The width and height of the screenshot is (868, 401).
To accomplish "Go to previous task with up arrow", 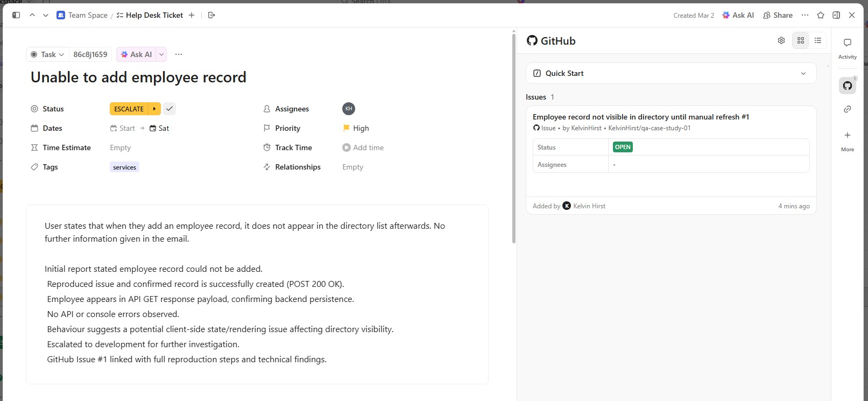I will click(32, 15).
